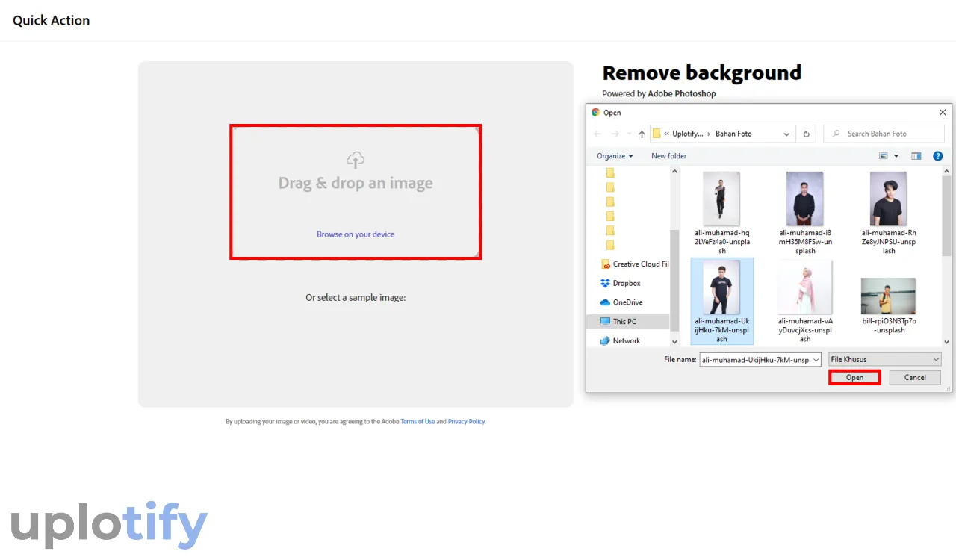This screenshot has width=956, height=560.
Task: Select Network in the navigation pane
Action: [626, 341]
